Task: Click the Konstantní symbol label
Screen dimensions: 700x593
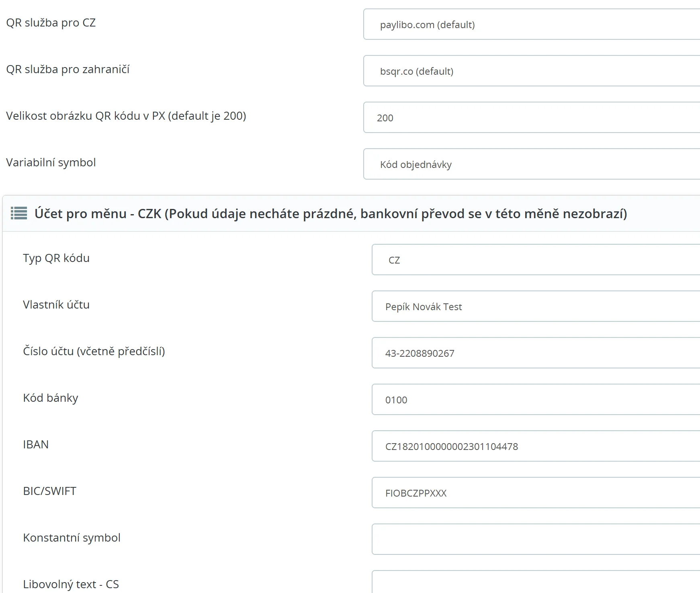Action: click(x=72, y=538)
